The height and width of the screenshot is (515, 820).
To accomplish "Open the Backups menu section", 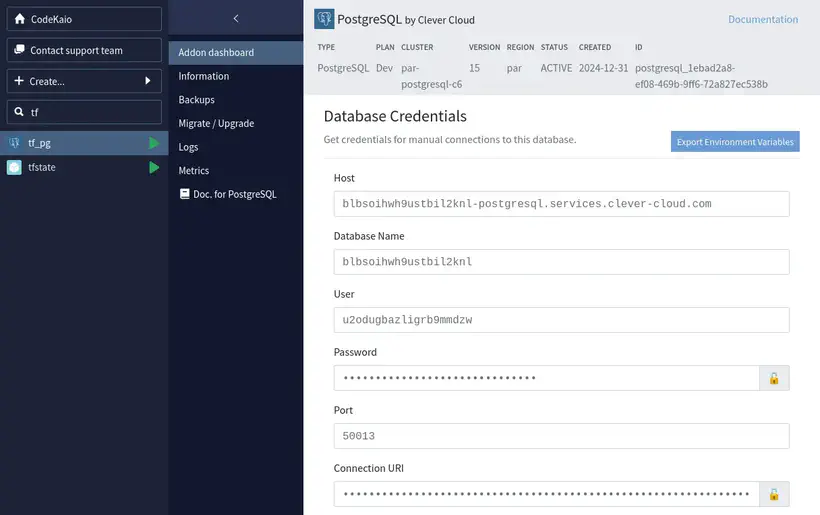I will (197, 100).
